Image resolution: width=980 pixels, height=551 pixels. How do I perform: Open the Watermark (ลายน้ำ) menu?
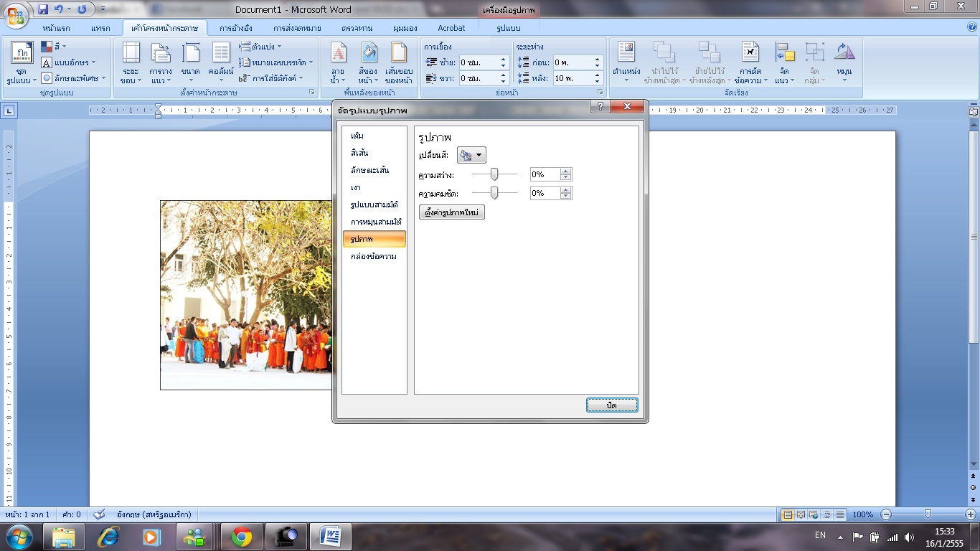(x=338, y=63)
